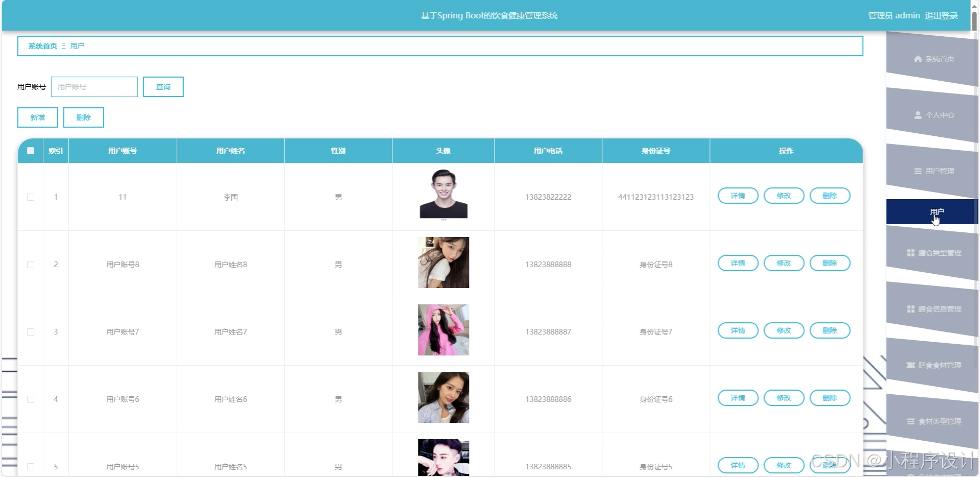Click the 身份证号 column header

[x=656, y=151]
